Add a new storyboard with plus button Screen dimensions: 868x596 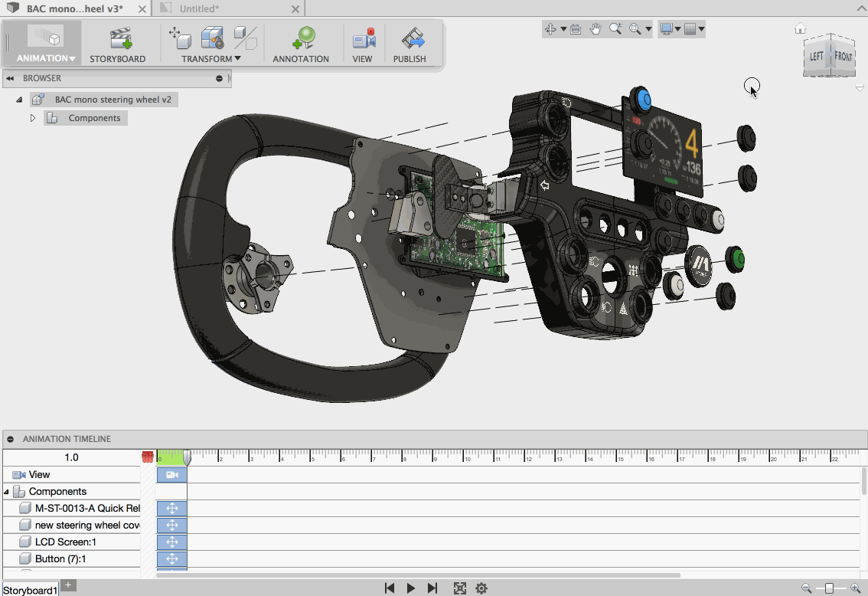pyautogui.click(x=68, y=585)
